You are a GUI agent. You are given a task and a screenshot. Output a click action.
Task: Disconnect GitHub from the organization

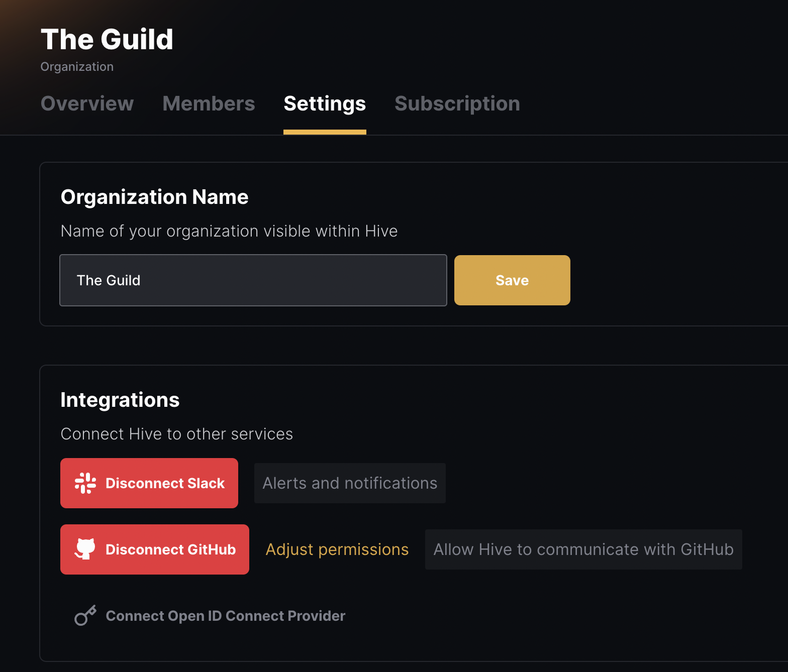[154, 549]
